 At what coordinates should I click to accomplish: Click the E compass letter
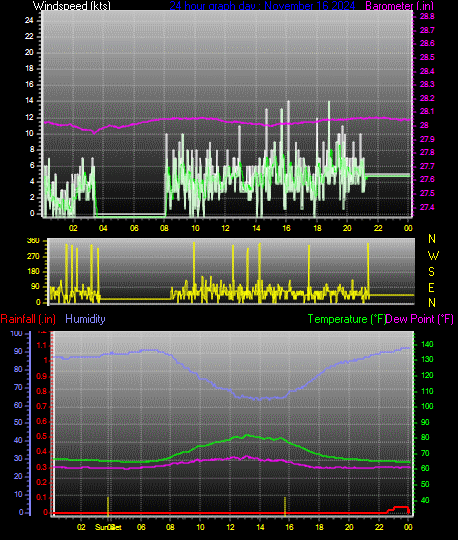click(x=431, y=288)
